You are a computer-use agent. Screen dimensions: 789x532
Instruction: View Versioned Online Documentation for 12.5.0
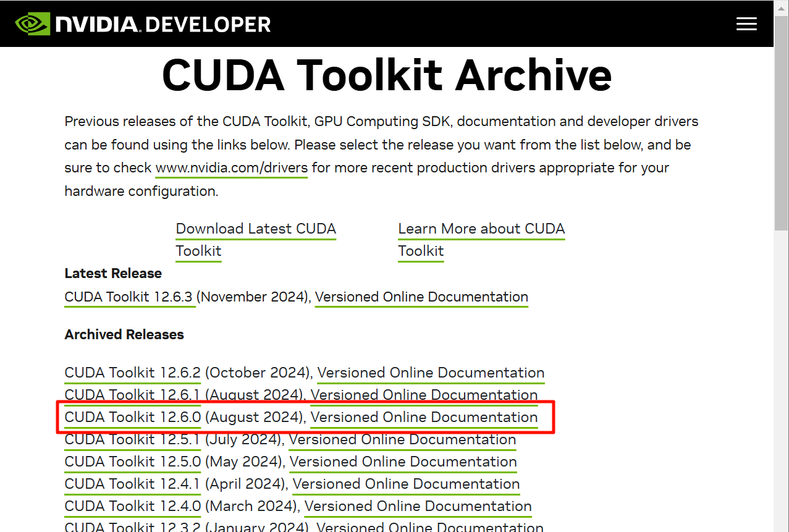[403, 462]
